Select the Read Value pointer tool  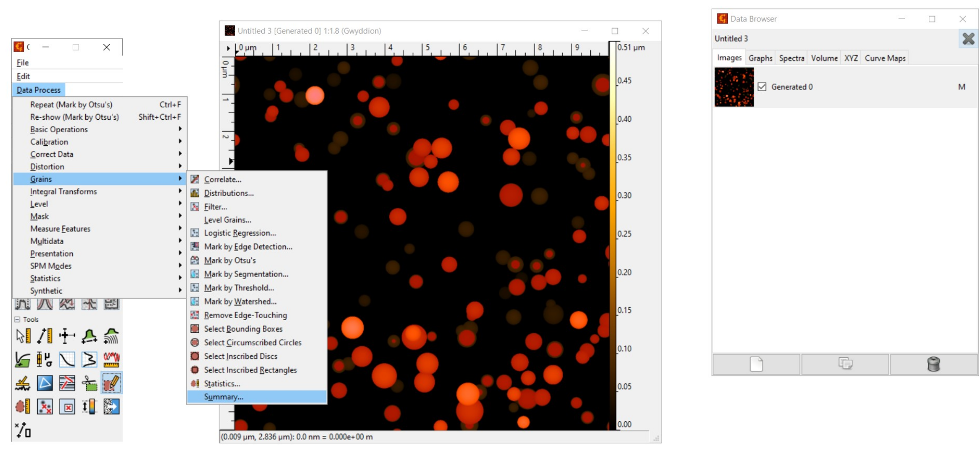pyautogui.click(x=23, y=336)
